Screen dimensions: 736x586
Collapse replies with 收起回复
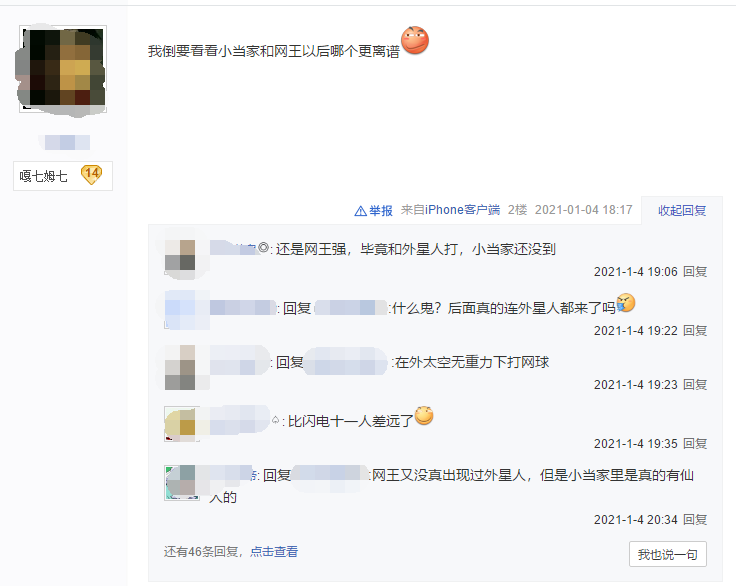coord(682,210)
